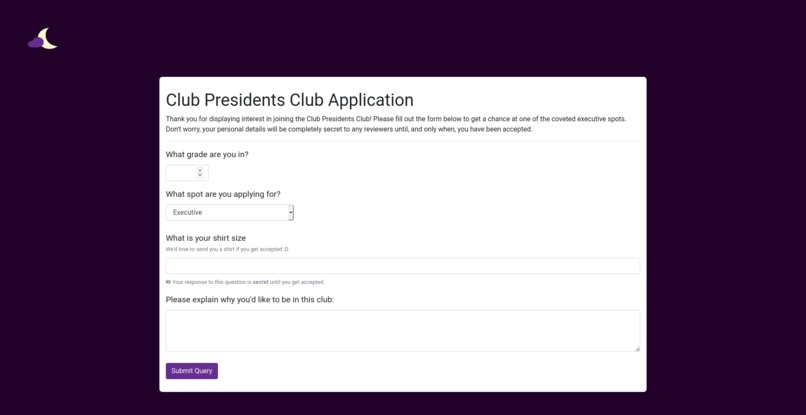The width and height of the screenshot is (806, 415).
Task: Increase grade with the up arrow
Action: coord(200,170)
